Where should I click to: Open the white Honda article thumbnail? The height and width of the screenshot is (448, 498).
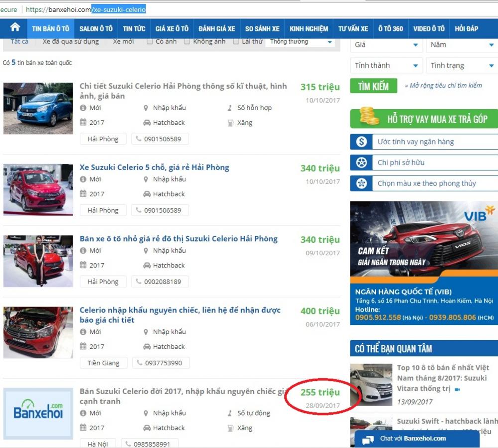click(372, 385)
